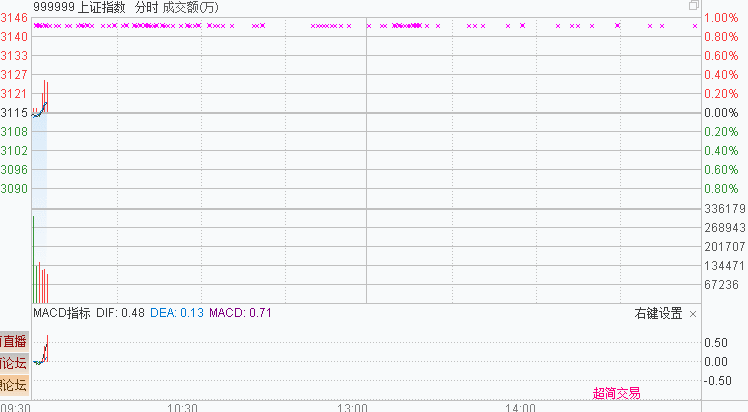This screenshot has height=412, width=748.
Task: Open the 超简交易 link
Action: 616,393
